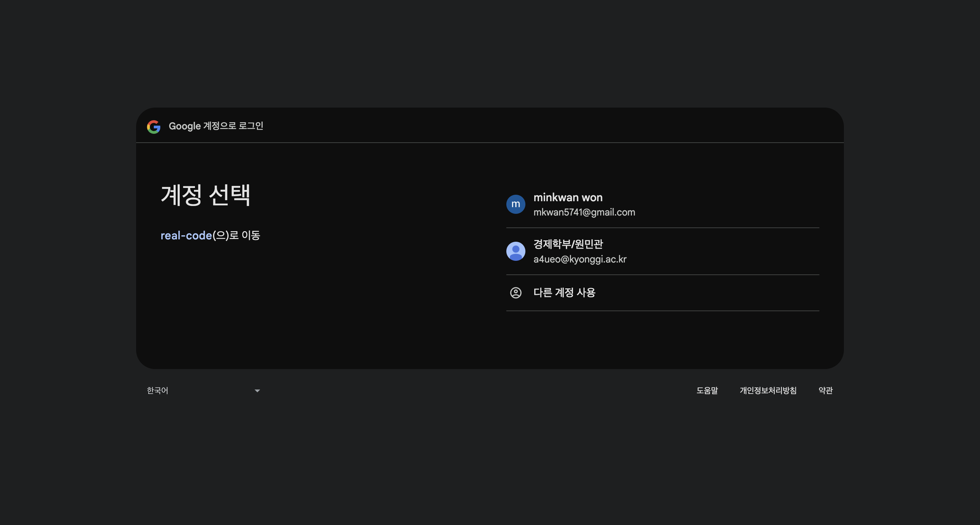Click the a4ueo account profile avatar
Viewport: 980px width, 525px height.
point(516,251)
